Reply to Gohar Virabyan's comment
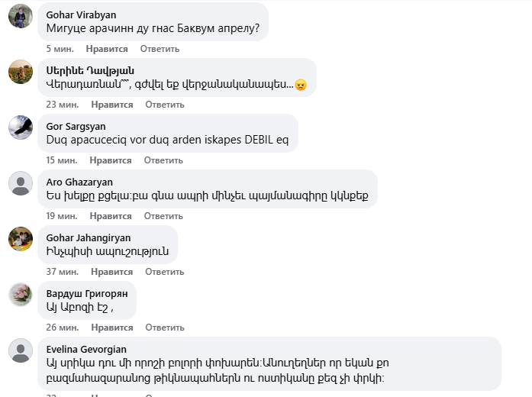Screen dimensions: 532x397 [x=160, y=49]
